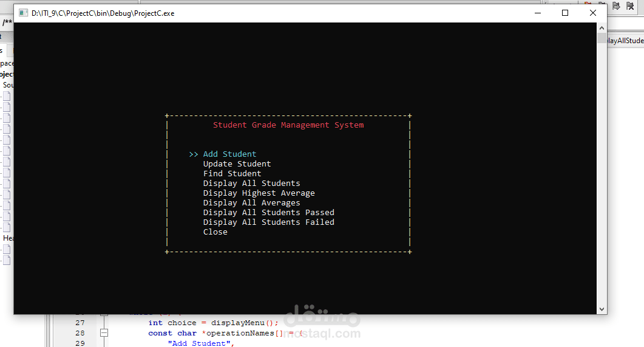Select the 'Display All Averages' menu line
This screenshot has height=347, width=644.
[251, 203]
